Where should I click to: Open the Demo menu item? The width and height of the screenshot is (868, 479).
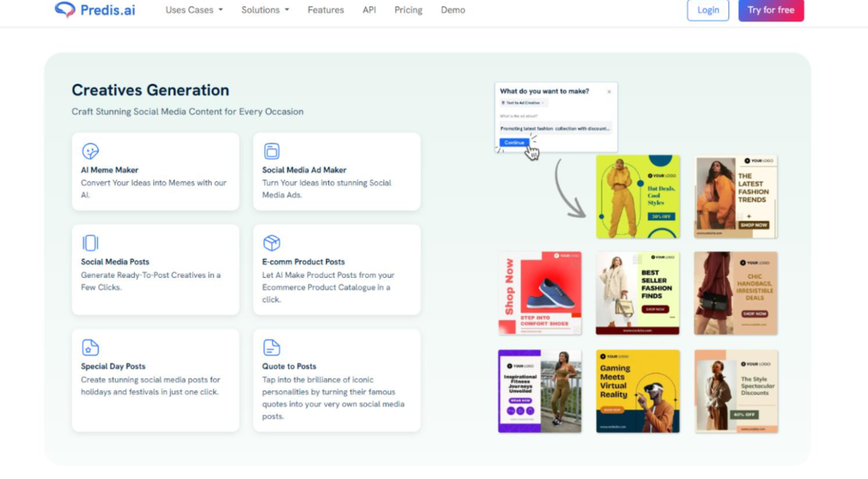[x=453, y=10]
